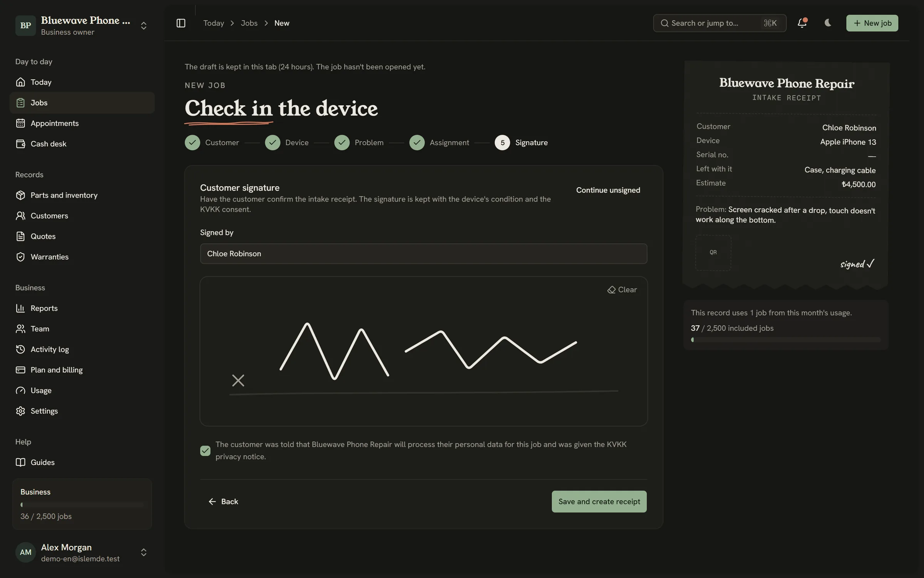This screenshot has height=578, width=924.
Task: Click the QR code placeholder on receipt
Action: click(713, 253)
